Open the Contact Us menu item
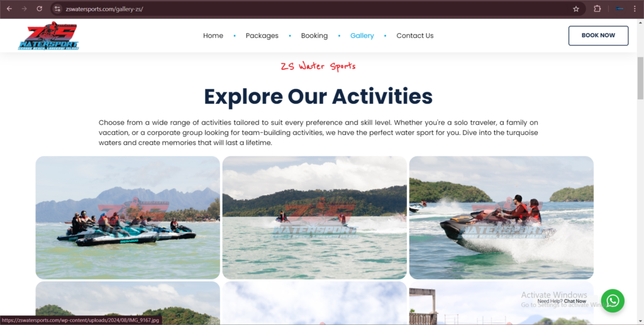The image size is (644, 325). (415, 36)
